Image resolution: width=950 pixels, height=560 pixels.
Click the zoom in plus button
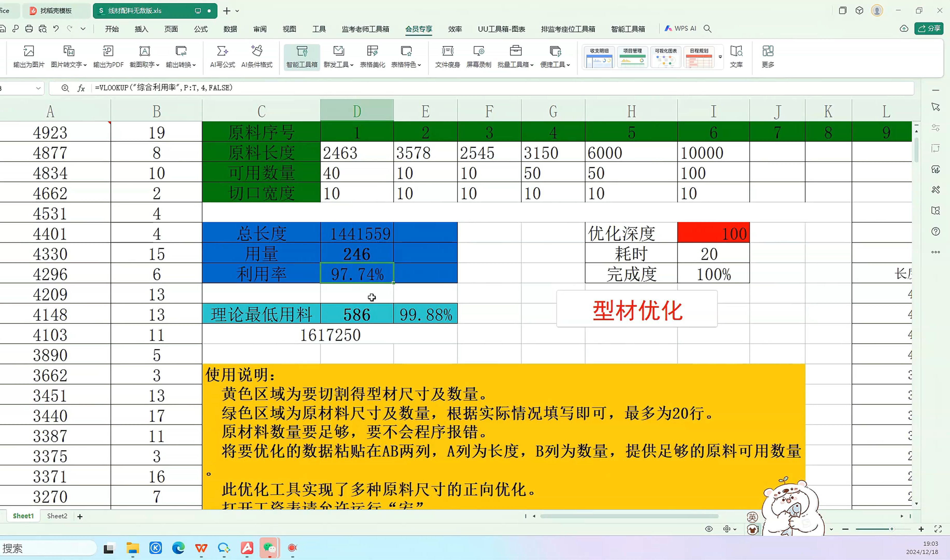[x=921, y=529]
